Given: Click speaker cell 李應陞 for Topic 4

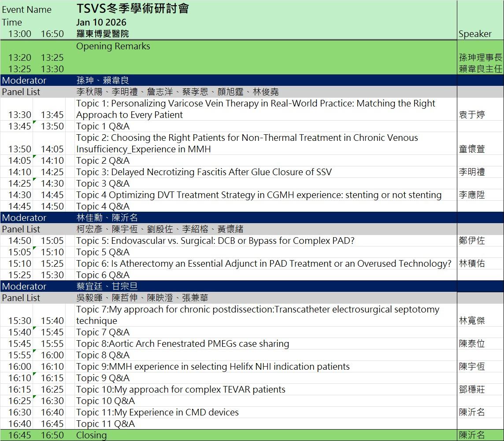Looking at the screenshot, I should [x=472, y=195].
